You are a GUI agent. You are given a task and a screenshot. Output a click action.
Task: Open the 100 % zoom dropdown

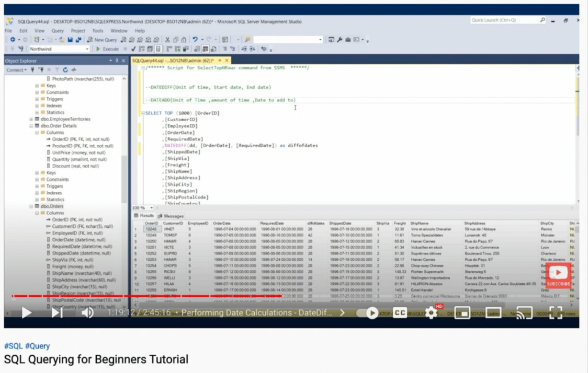[152, 208]
